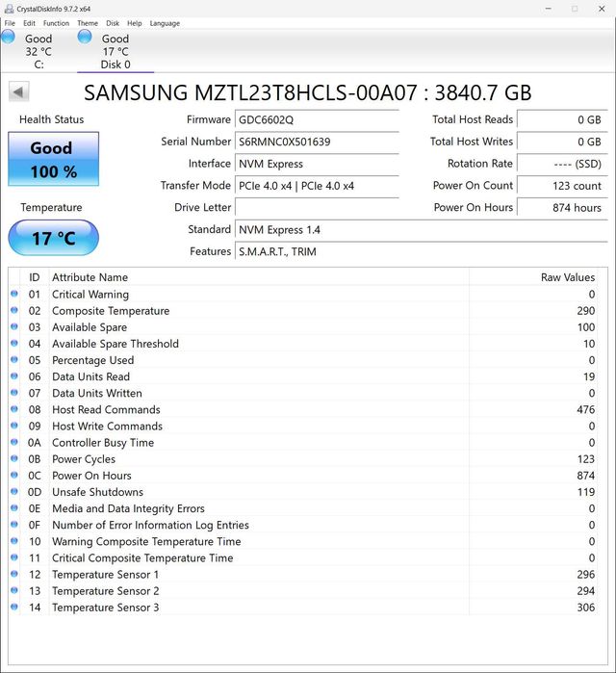The image size is (616, 673).
Task: Click raw value 476 of Host Read Commands
Action: click(585, 409)
